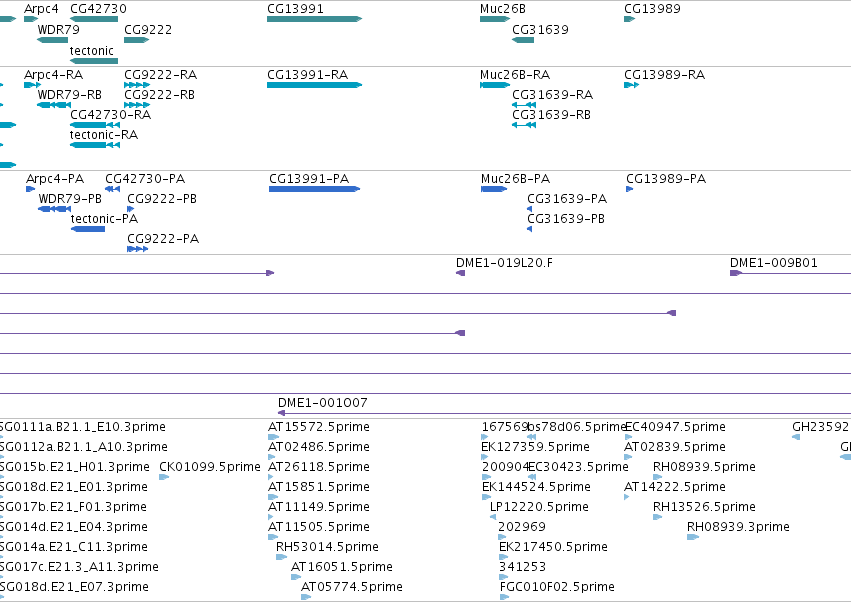The image size is (851, 602).
Task: Click transcript tectonic-RA
Action: [104, 135]
